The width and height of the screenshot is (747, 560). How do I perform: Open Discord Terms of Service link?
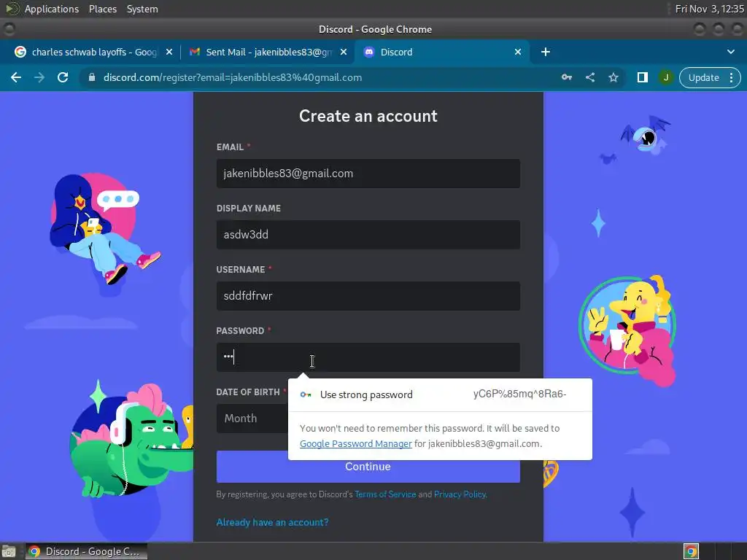coord(385,494)
